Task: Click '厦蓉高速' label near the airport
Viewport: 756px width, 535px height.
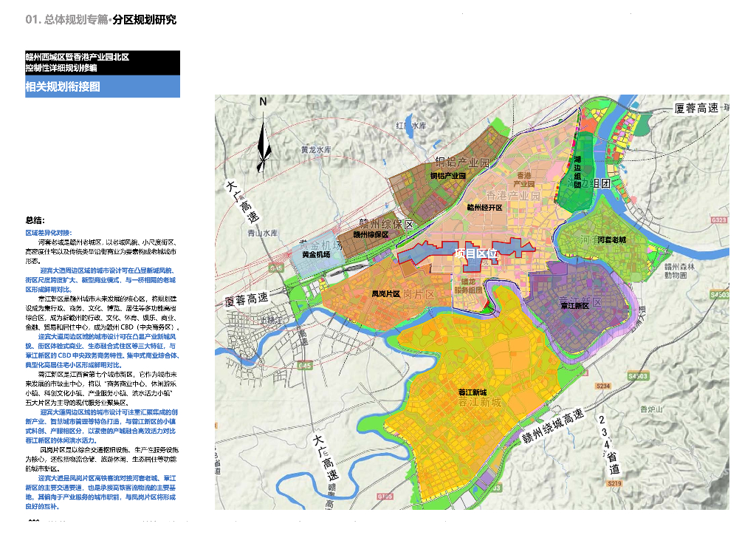Action: tap(247, 299)
